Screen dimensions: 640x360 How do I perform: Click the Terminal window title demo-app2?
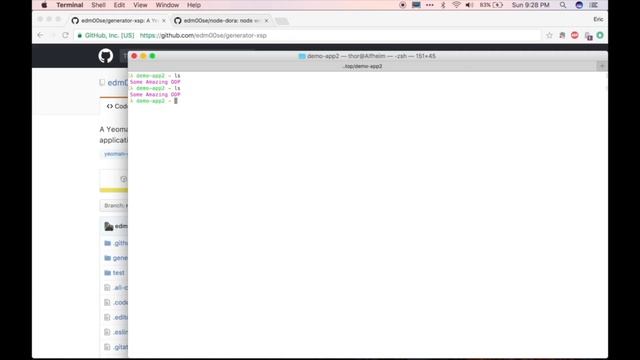coord(371,56)
